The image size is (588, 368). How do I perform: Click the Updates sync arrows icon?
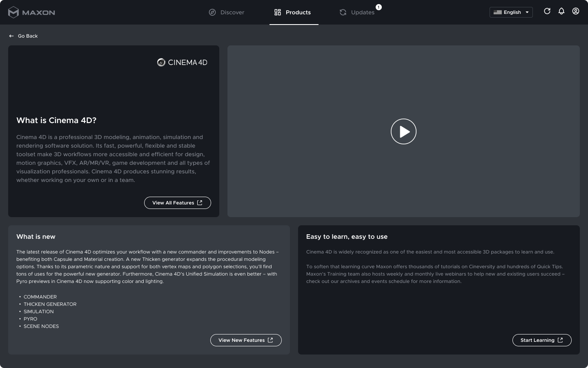point(343,12)
